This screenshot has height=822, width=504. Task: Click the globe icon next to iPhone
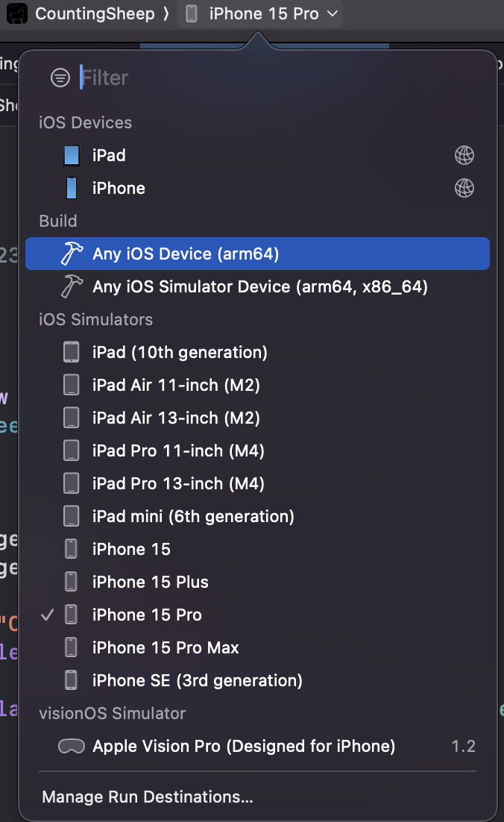[464, 188]
